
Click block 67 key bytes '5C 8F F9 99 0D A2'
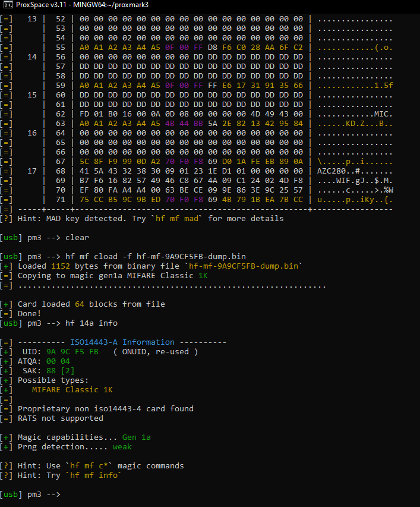click(x=120, y=162)
